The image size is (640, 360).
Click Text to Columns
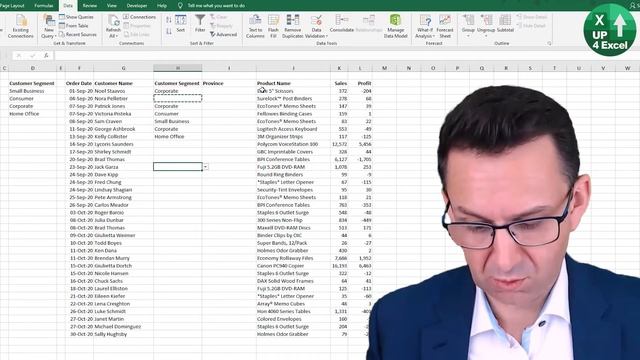click(255, 27)
